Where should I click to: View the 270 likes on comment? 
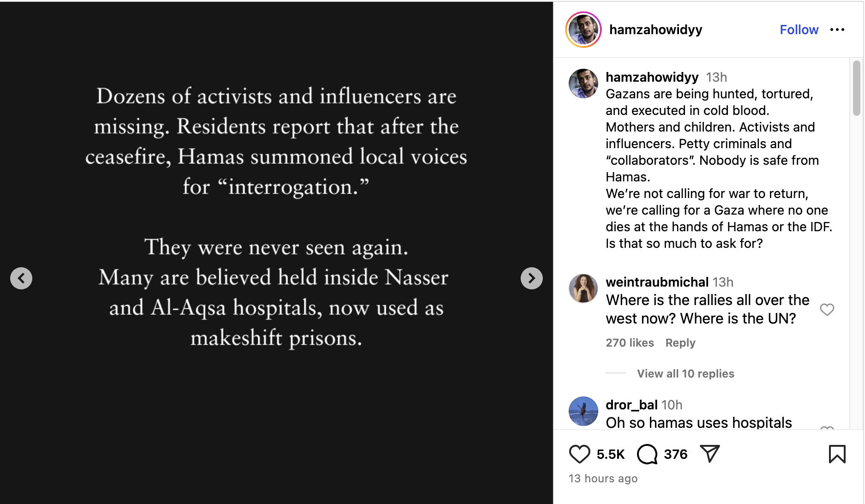click(630, 343)
